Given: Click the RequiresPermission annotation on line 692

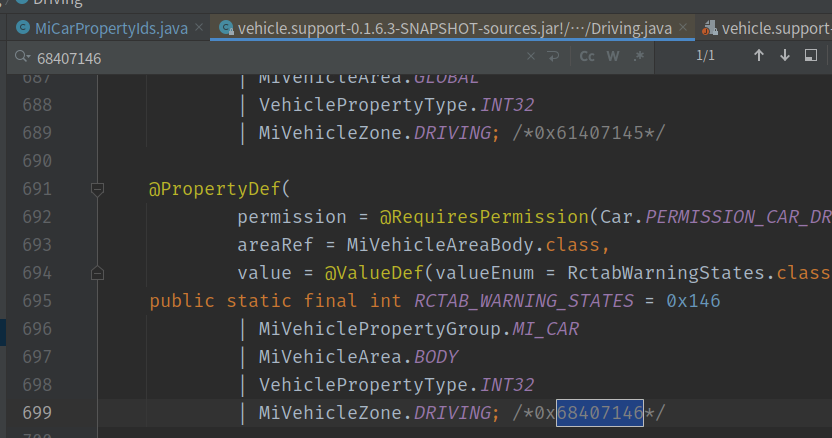Looking at the screenshot, I should (484, 217).
